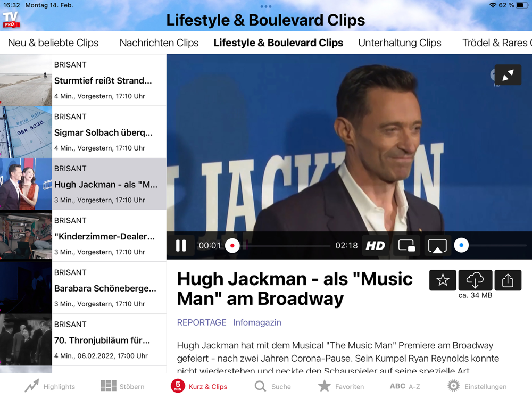This screenshot has height=399, width=532.
Task: Select Lifestyle & Boulevard Clips tab
Action: [278, 43]
